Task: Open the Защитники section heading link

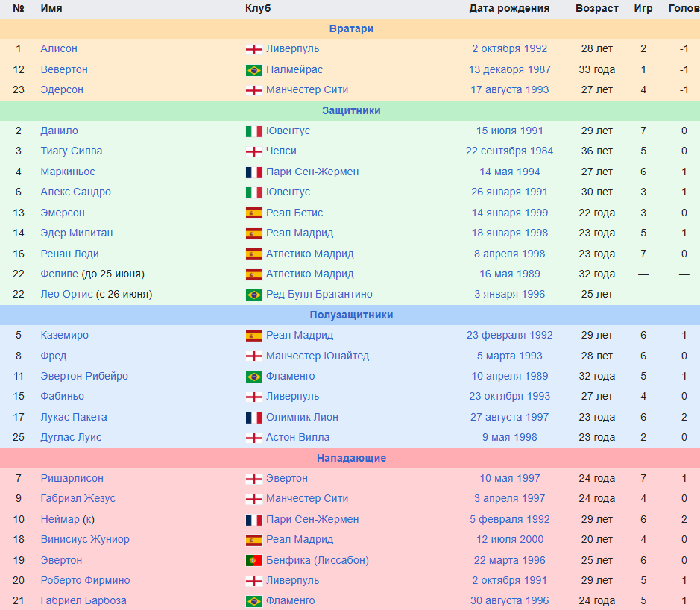Action: point(351,110)
